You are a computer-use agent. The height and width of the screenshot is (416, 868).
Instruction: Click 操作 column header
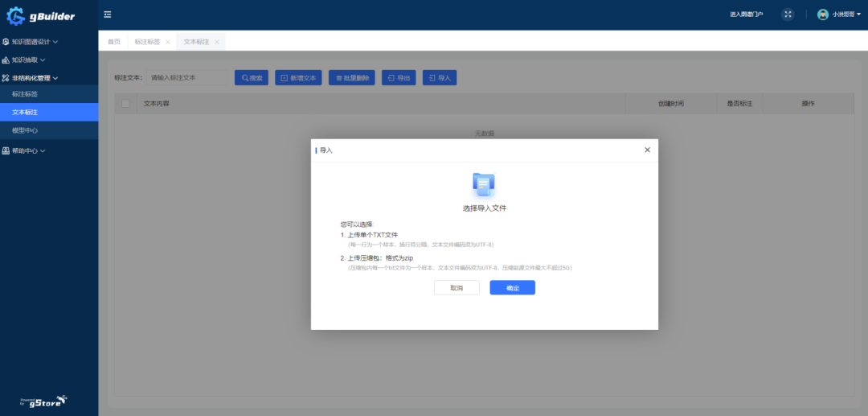[809, 104]
